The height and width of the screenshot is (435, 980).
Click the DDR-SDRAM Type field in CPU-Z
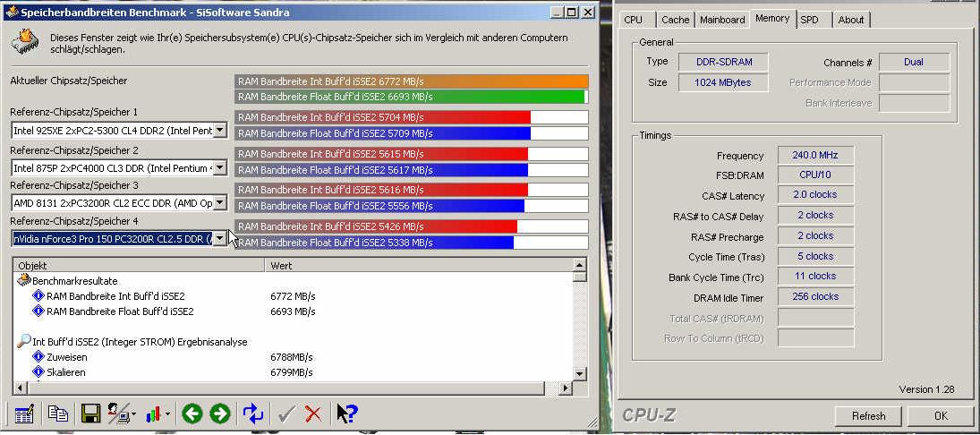[x=724, y=62]
